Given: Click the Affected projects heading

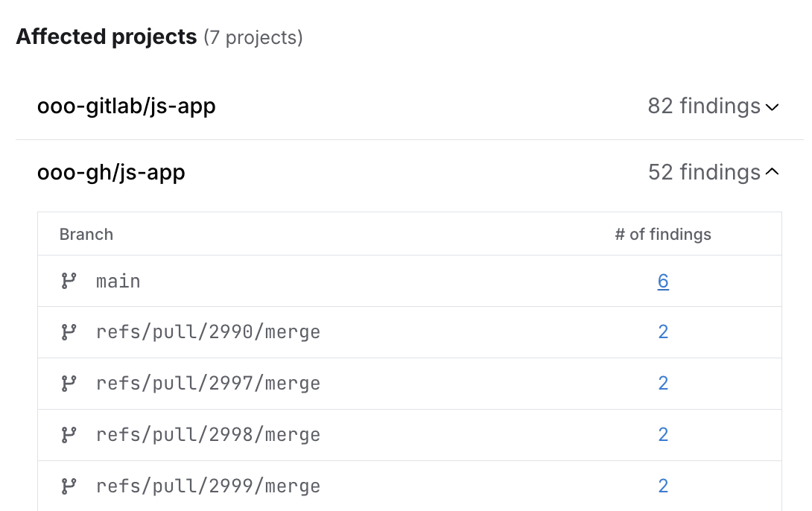Looking at the screenshot, I should (107, 36).
